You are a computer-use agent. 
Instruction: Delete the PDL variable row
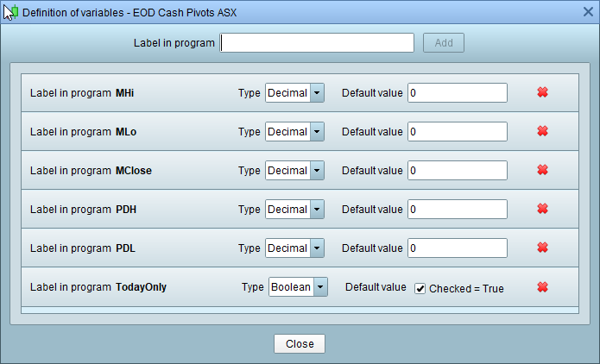(543, 248)
